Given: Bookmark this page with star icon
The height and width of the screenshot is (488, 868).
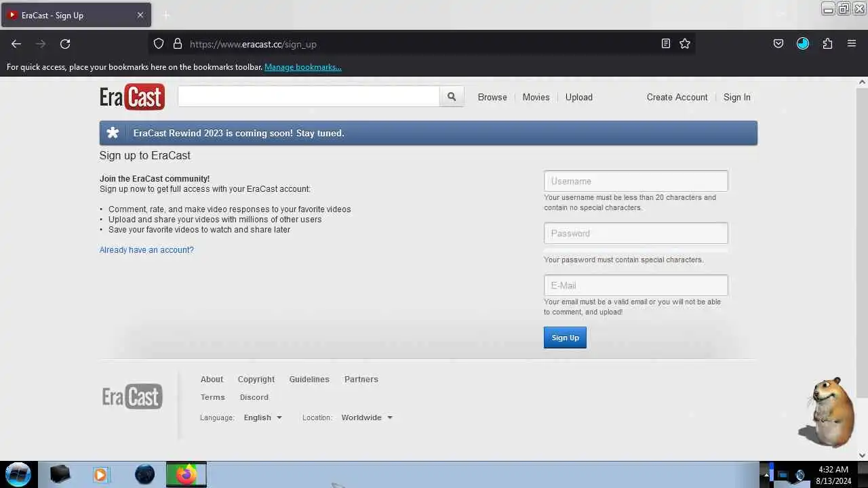Looking at the screenshot, I should pyautogui.click(x=685, y=44).
